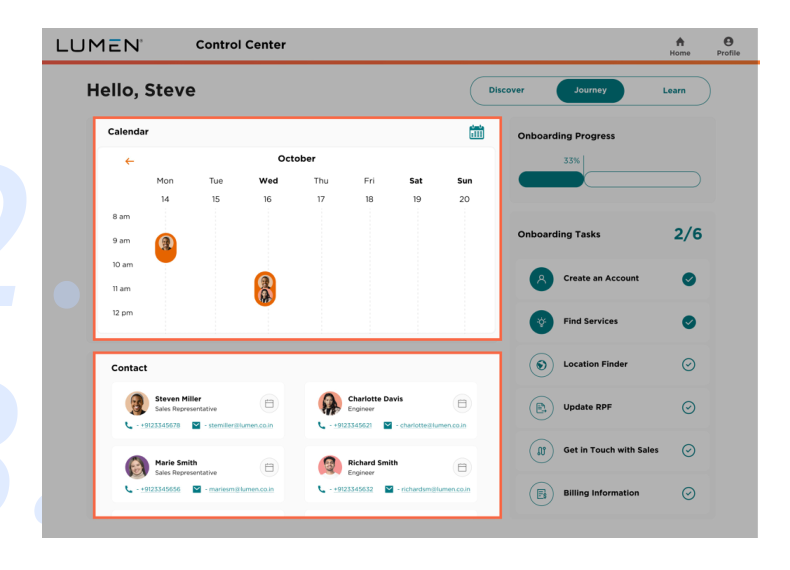Image resolution: width=790 pixels, height=570 pixels.
Task: Click envelope icon beside mariesm email
Action: pos(197,489)
